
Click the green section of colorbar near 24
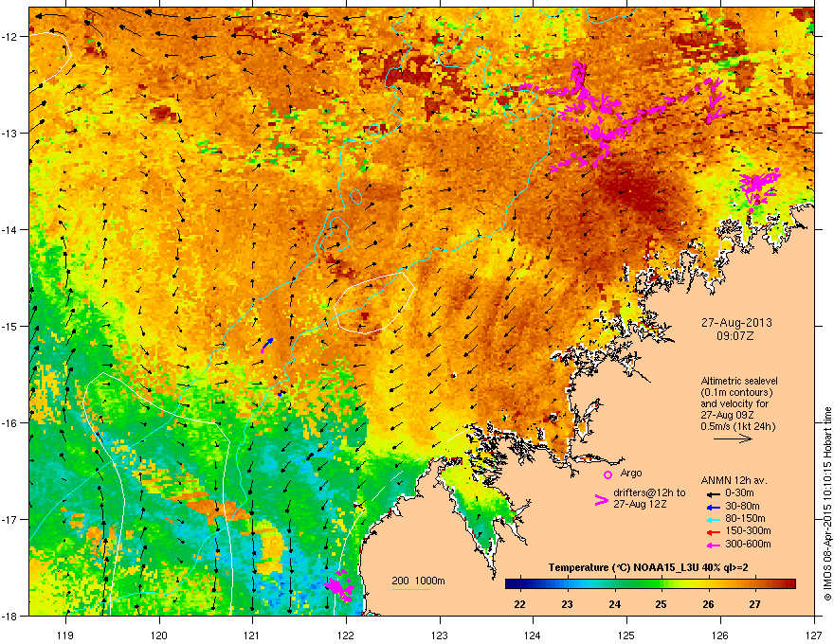[615, 584]
